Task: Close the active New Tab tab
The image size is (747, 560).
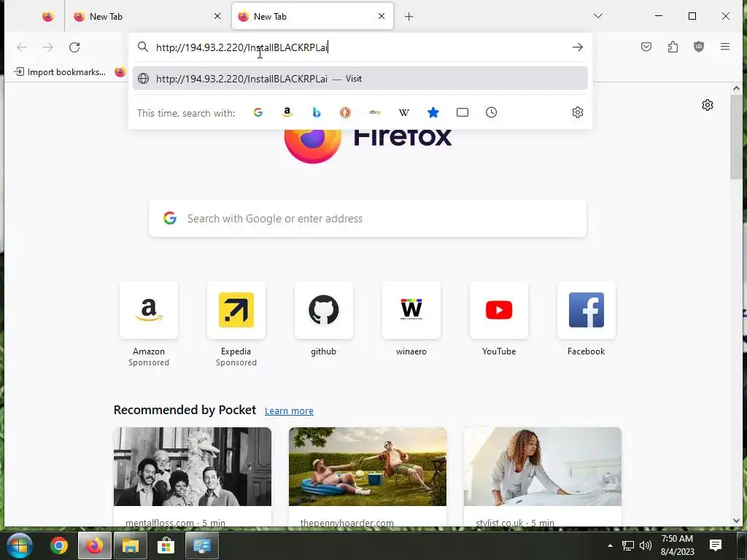Action: coord(381,16)
